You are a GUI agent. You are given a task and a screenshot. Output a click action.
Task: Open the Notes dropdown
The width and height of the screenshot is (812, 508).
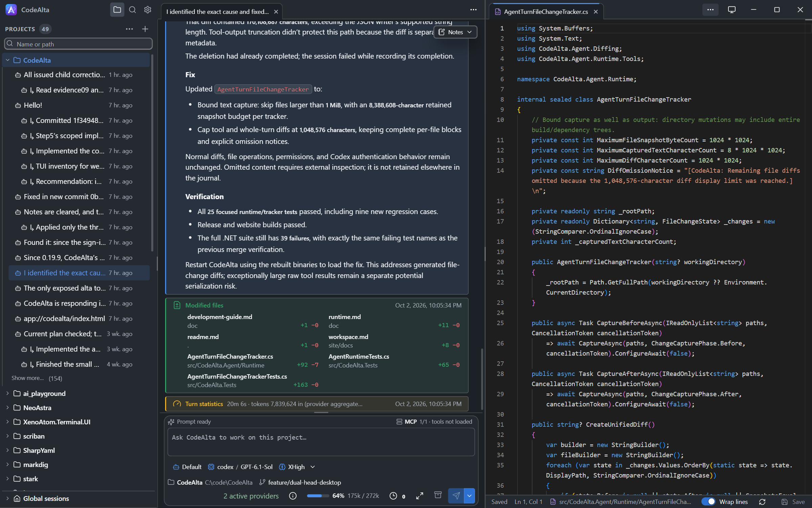point(455,32)
